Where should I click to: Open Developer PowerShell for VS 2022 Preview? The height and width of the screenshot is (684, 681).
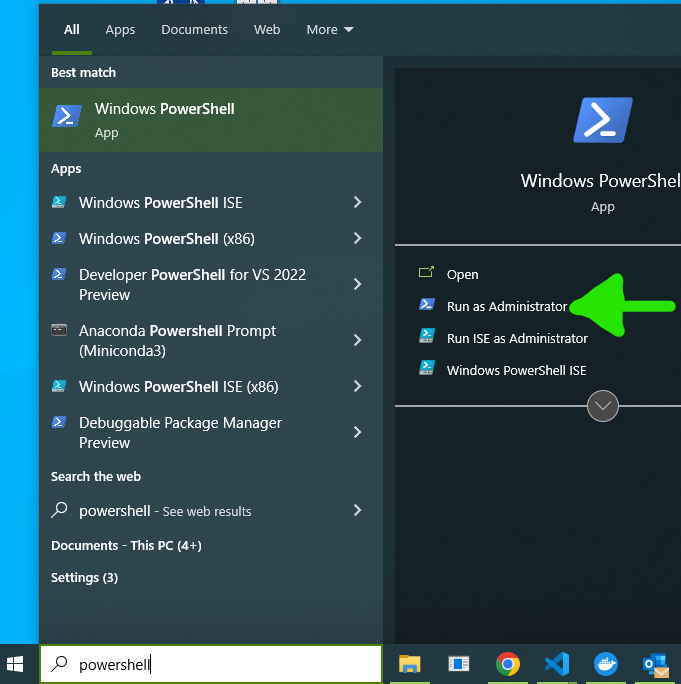pyautogui.click(x=211, y=284)
